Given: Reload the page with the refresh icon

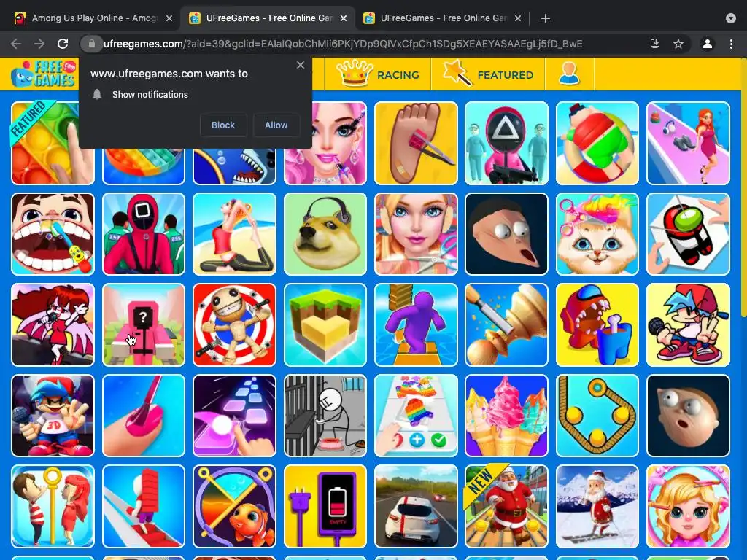Looking at the screenshot, I should tap(63, 44).
